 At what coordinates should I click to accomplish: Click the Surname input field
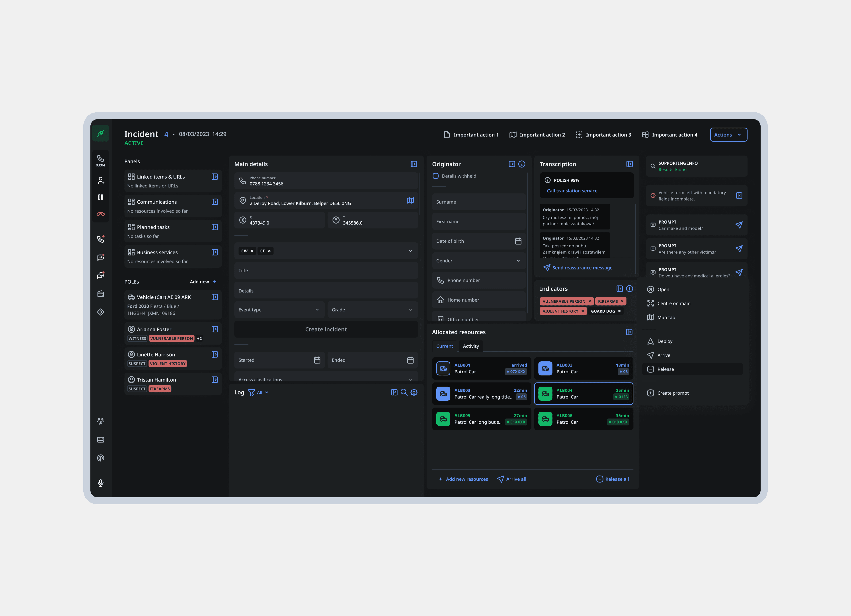click(478, 202)
